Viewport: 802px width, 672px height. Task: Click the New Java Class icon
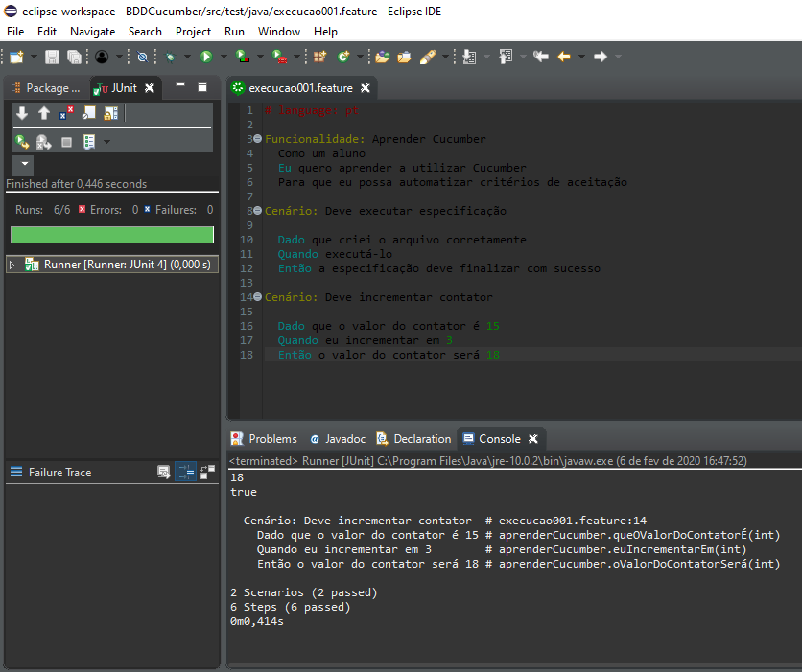[343, 57]
